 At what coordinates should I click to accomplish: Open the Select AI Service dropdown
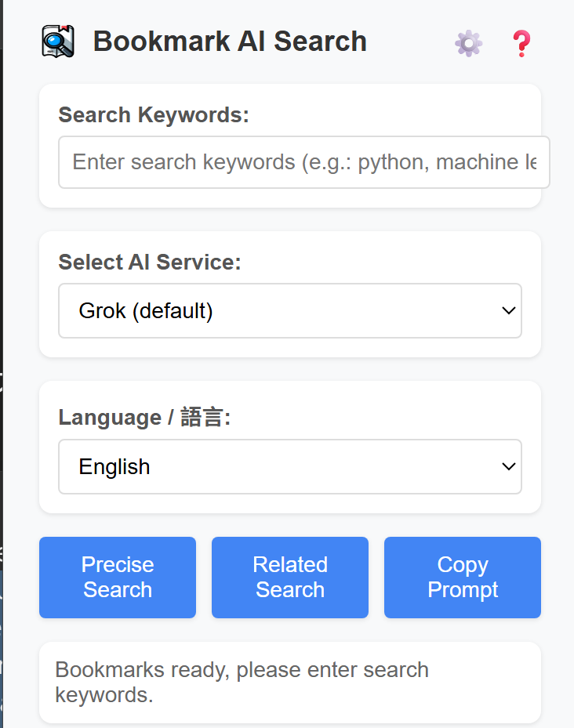coord(290,310)
